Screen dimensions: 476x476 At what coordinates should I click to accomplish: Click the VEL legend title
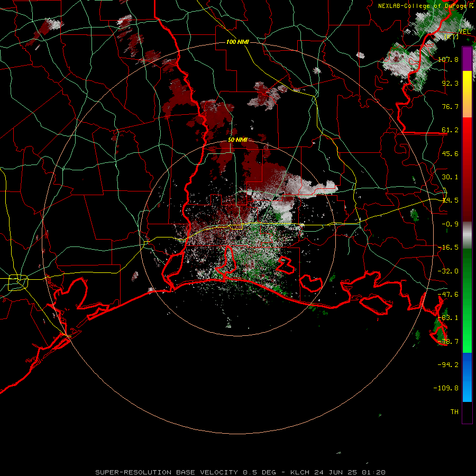click(x=464, y=31)
